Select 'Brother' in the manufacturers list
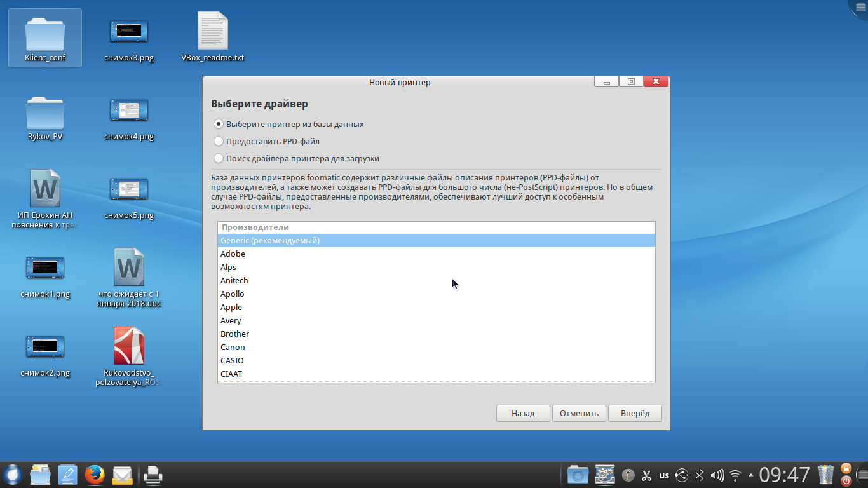Image resolution: width=868 pixels, height=488 pixels. [436, 334]
